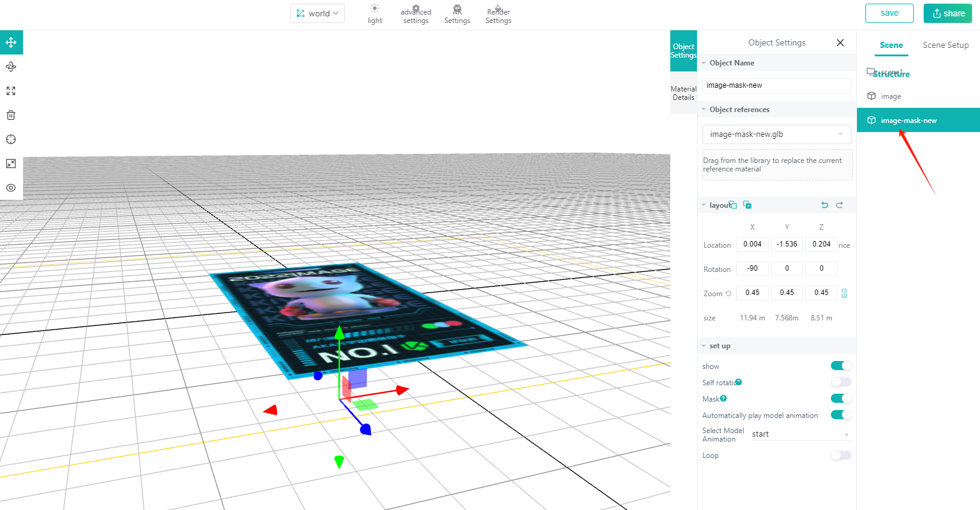The height and width of the screenshot is (510, 980).
Task: Open the Select Model Animation dropdown
Action: (x=800, y=434)
